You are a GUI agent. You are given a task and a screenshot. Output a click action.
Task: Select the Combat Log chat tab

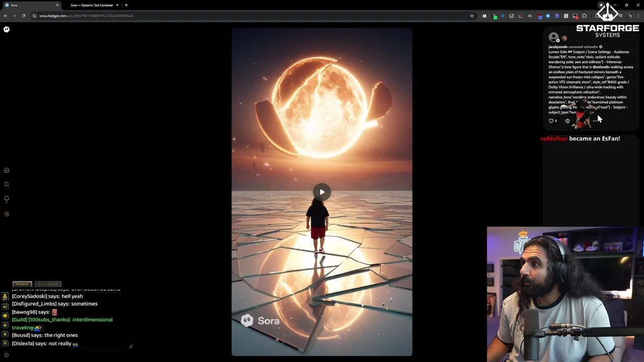click(48, 284)
